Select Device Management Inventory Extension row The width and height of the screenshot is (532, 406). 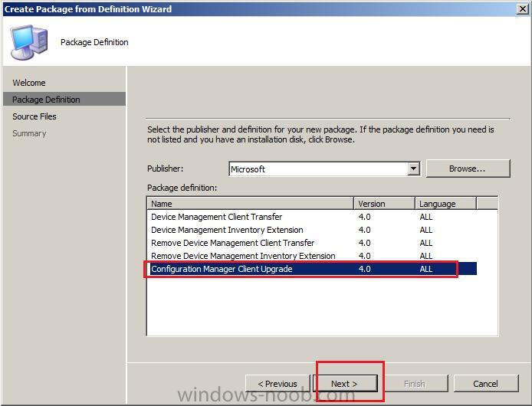click(312, 230)
